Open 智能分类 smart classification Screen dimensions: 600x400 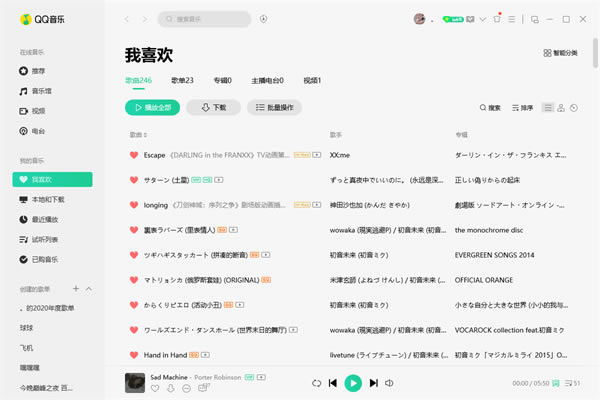tap(561, 53)
